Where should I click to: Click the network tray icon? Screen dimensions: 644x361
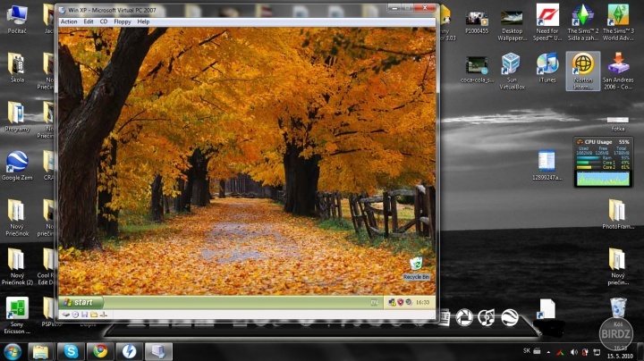(x=597, y=352)
